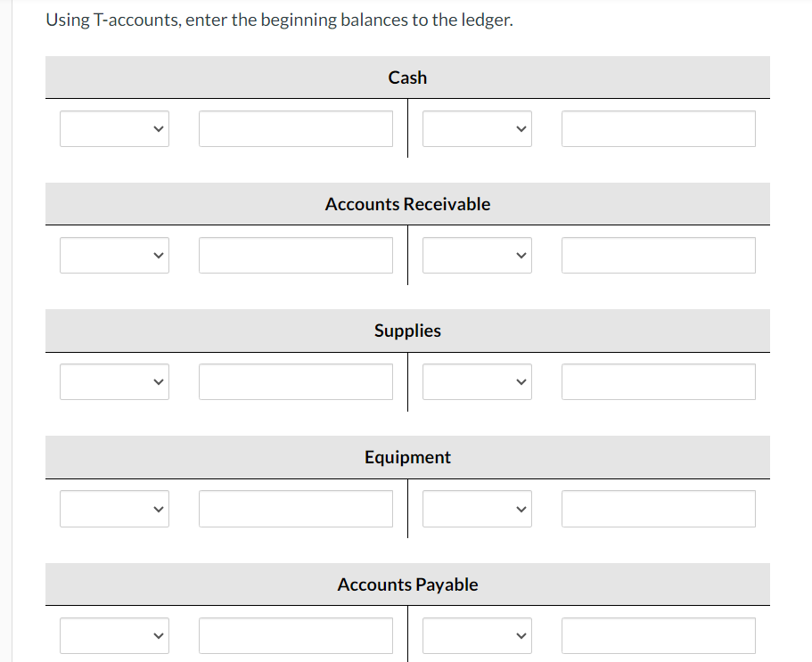Viewport: 812px width, 662px height.
Task: Expand the Accounts Payable credit dropdown
Action: tap(476, 635)
